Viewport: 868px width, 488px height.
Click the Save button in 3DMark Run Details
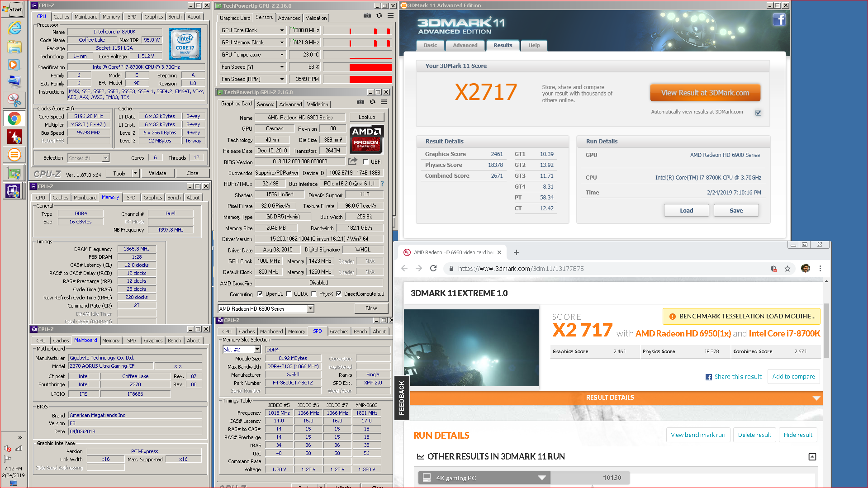pyautogui.click(x=736, y=210)
